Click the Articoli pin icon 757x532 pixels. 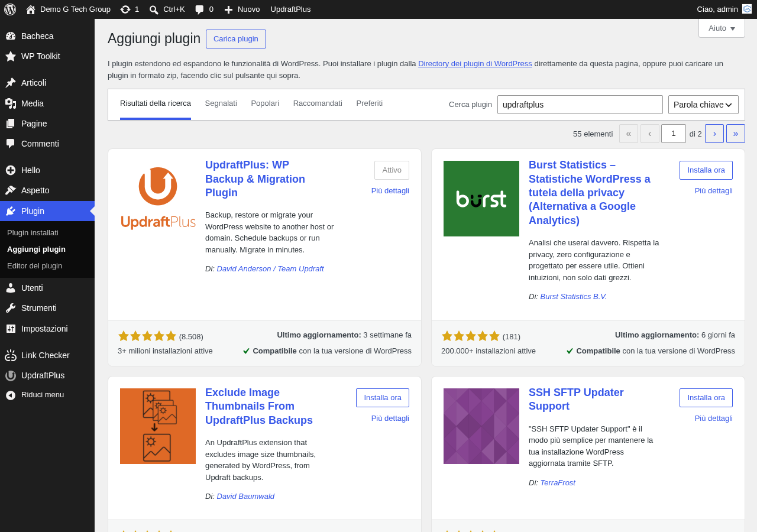click(11, 83)
